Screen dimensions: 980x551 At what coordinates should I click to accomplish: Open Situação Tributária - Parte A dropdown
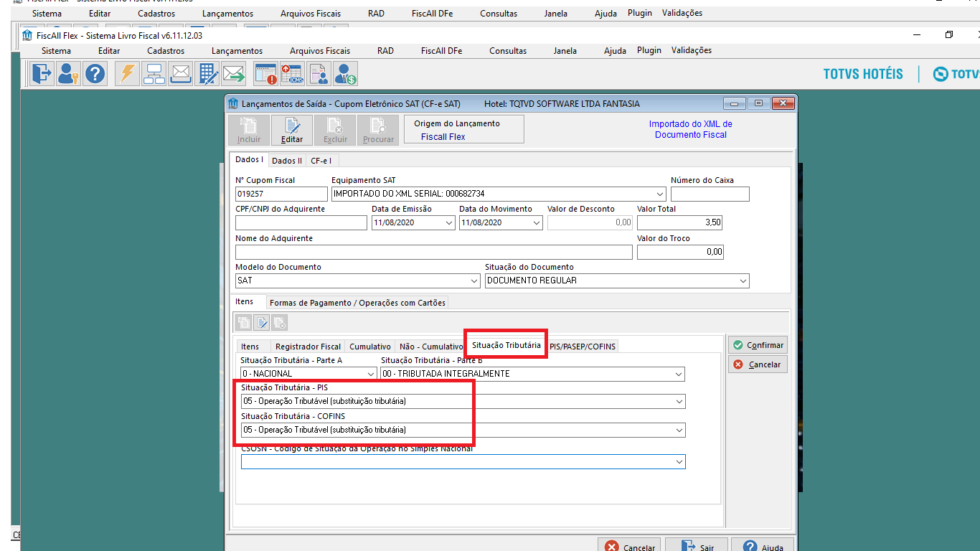(x=370, y=374)
